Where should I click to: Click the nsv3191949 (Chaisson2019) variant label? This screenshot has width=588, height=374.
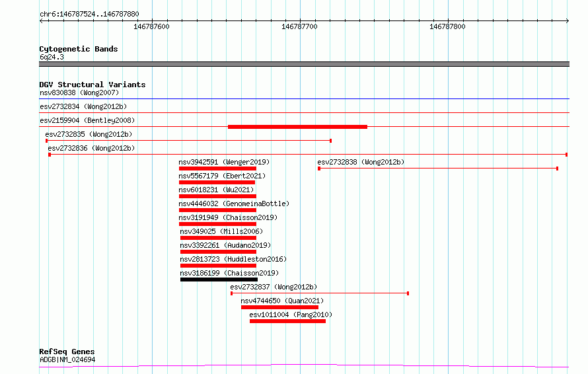(x=228, y=217)
